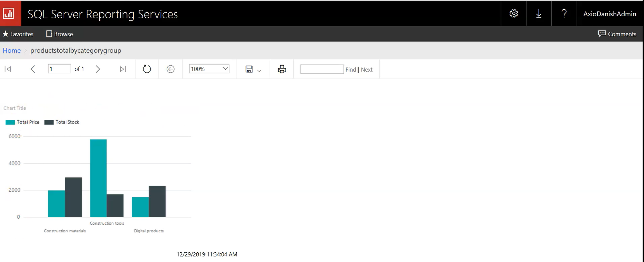Open the Comments pane
This screenshot has width=644, height=262.
click(x=617, y=34)
